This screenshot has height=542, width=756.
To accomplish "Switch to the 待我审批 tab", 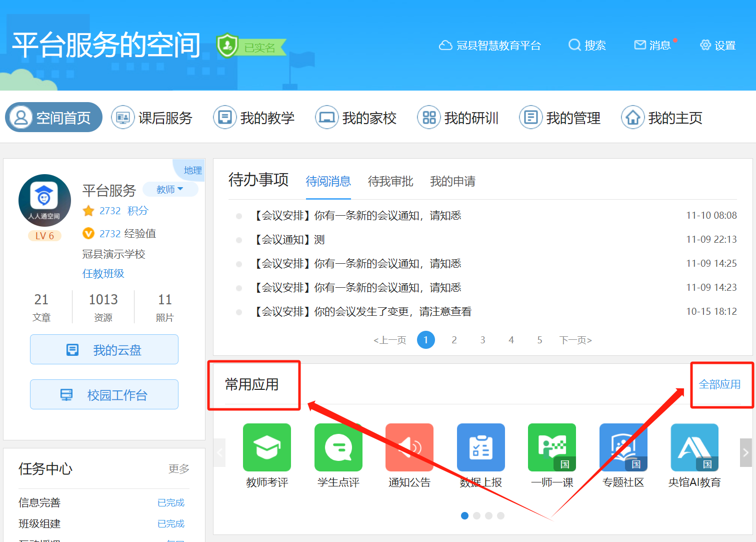I will click(x=390, y=181).
